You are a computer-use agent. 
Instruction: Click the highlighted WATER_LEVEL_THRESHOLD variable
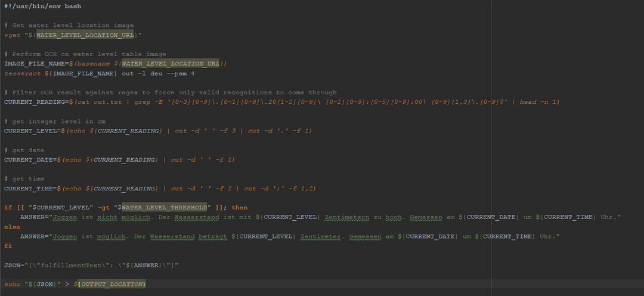[x=165, y=208]
